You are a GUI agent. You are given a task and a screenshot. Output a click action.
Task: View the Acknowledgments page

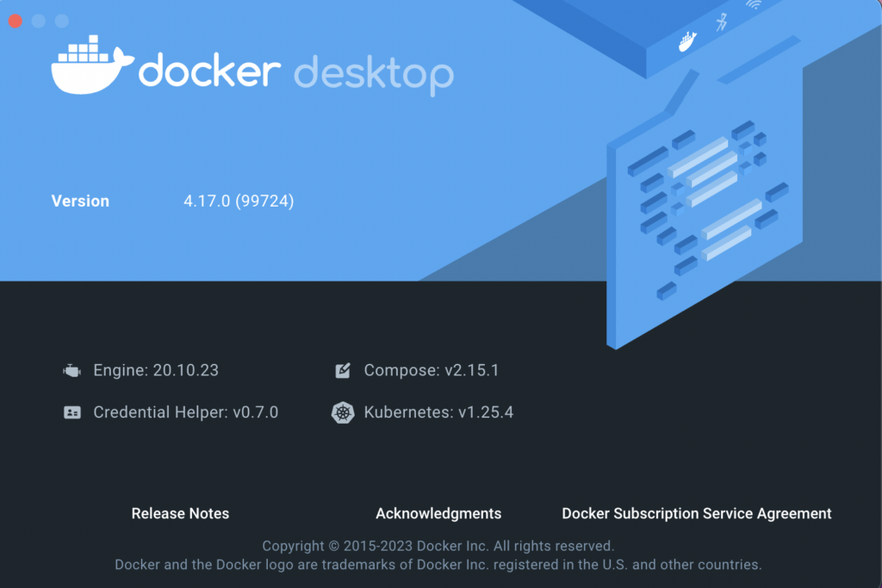[438, 513]
